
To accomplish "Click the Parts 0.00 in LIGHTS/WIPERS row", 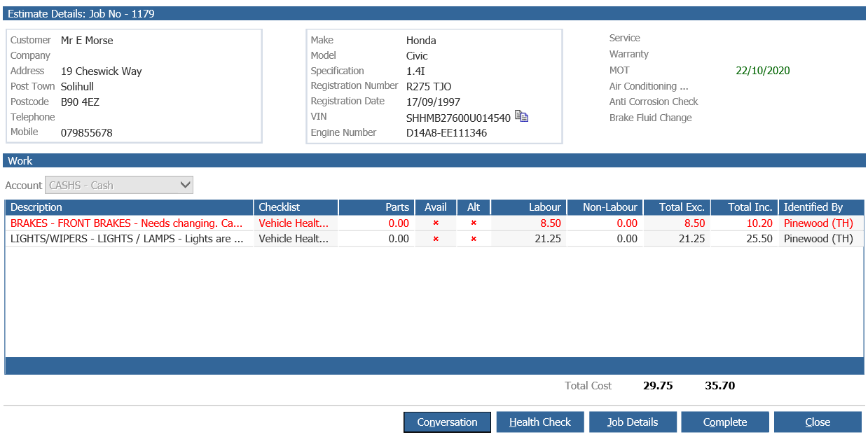I will 399,239.
